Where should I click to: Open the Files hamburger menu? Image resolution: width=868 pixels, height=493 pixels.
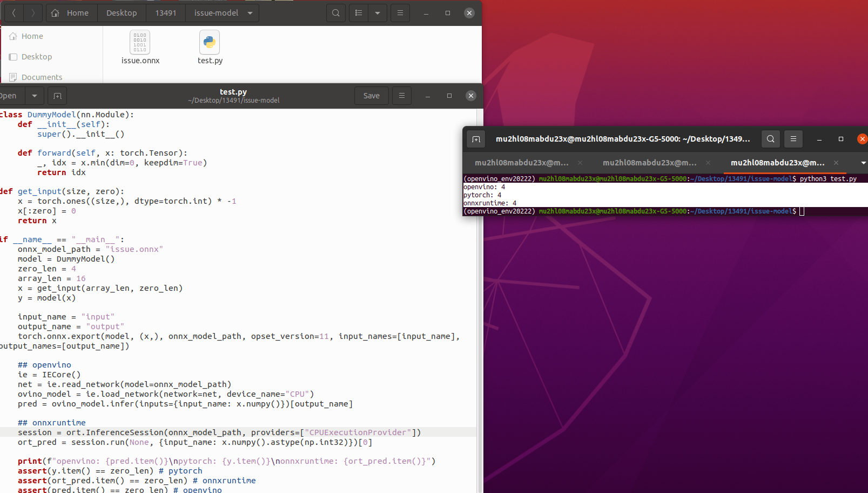(x=400, y=12)
